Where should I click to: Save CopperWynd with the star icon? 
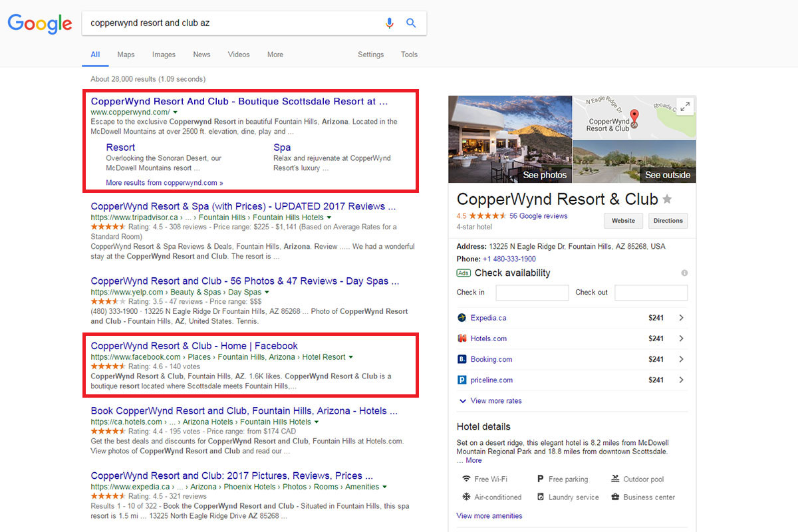[667, 199]
